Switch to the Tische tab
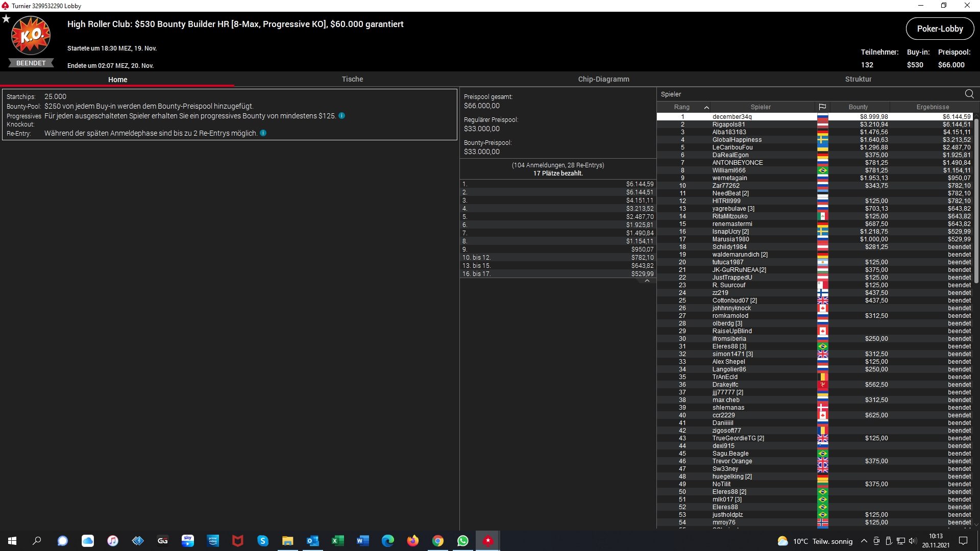This screenshot has height=551, width=980. 352,79
